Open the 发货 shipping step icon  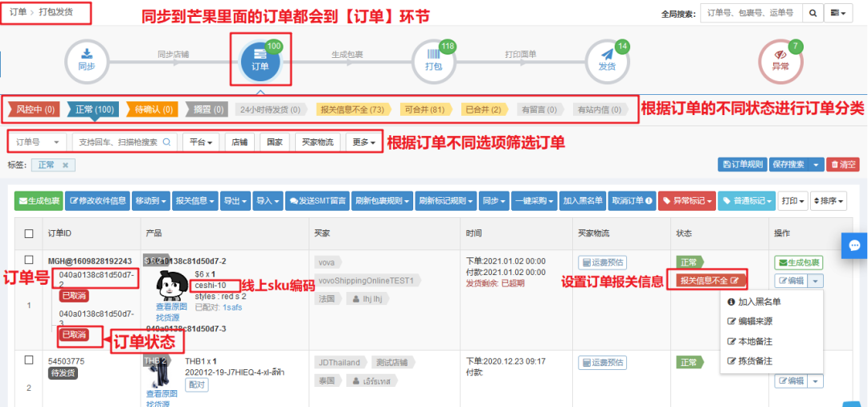tap(607, 60)
